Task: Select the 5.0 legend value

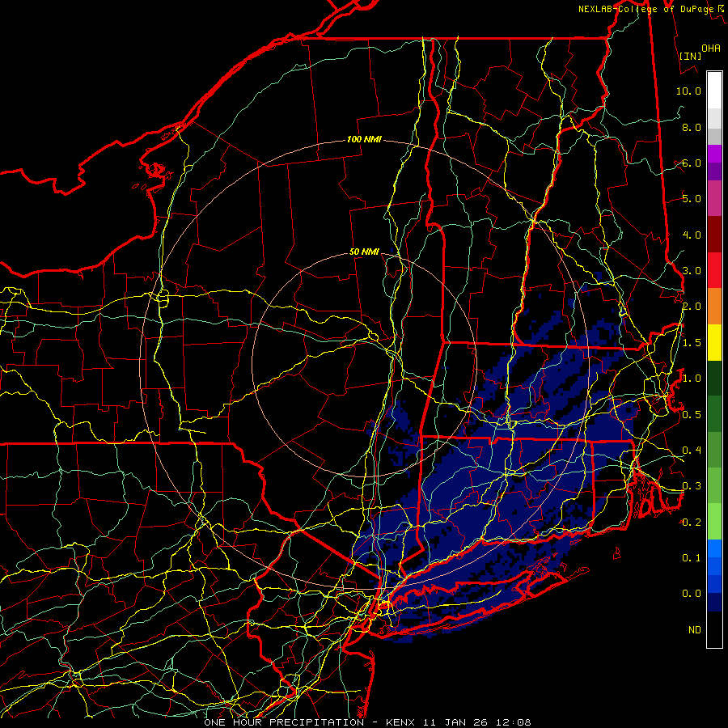Action: [692, 199]
